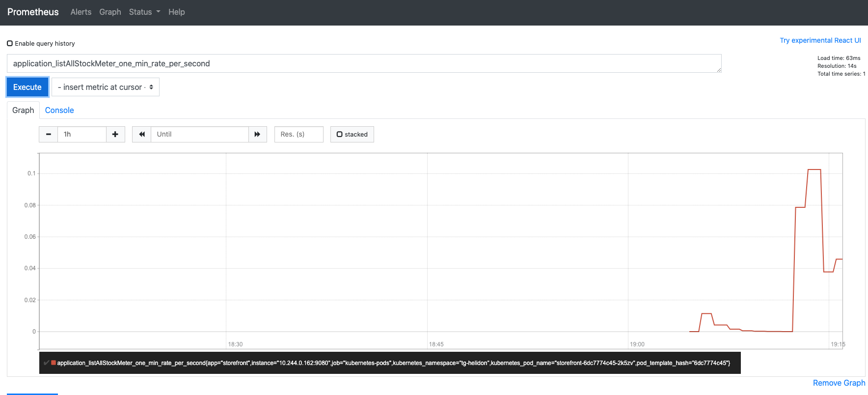Click the Res. (s) resolution field

click(299, 134)
